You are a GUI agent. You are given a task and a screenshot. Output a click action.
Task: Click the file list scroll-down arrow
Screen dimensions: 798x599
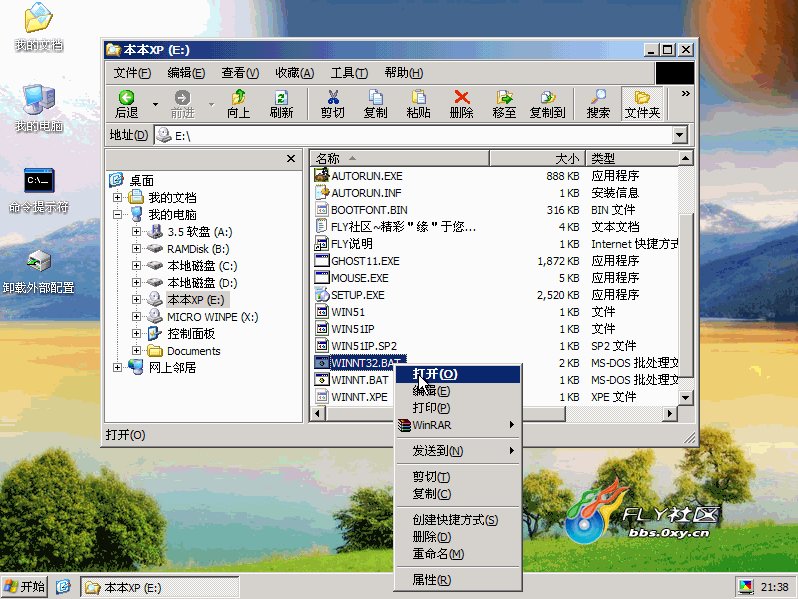(686, 397)
